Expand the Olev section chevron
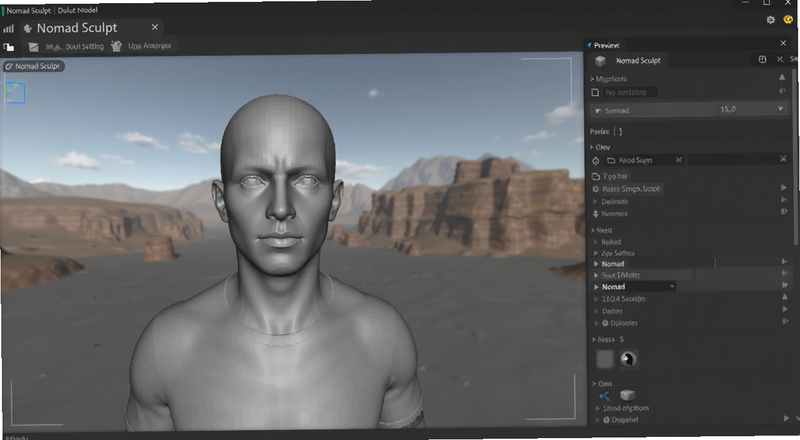Viewport: 800px width, 440px height. pos(592,148)
